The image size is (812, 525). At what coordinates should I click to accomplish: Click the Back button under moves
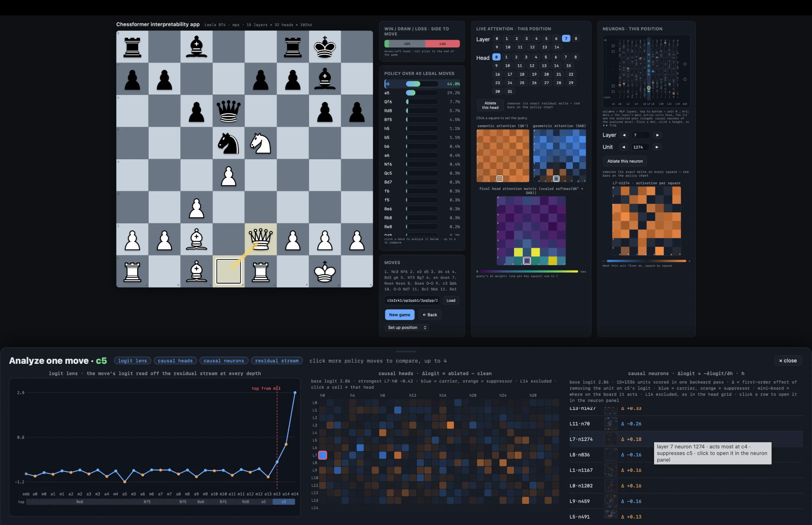(430, 315)
